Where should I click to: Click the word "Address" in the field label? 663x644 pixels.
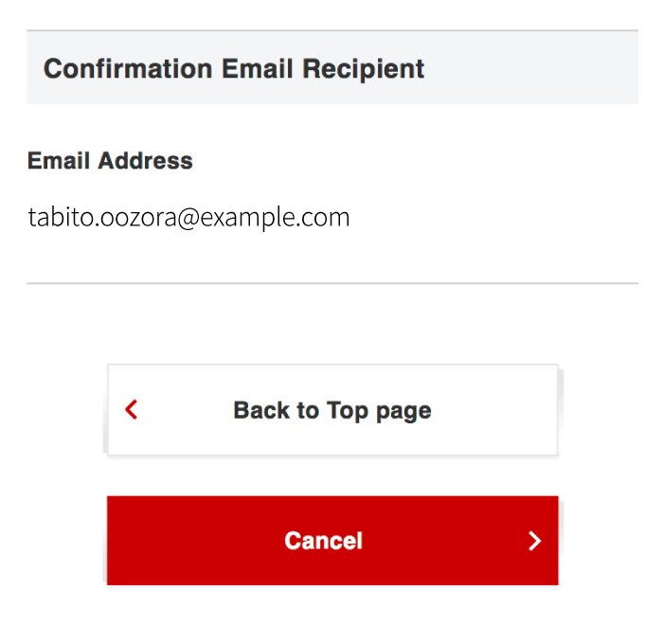(152, 161)
